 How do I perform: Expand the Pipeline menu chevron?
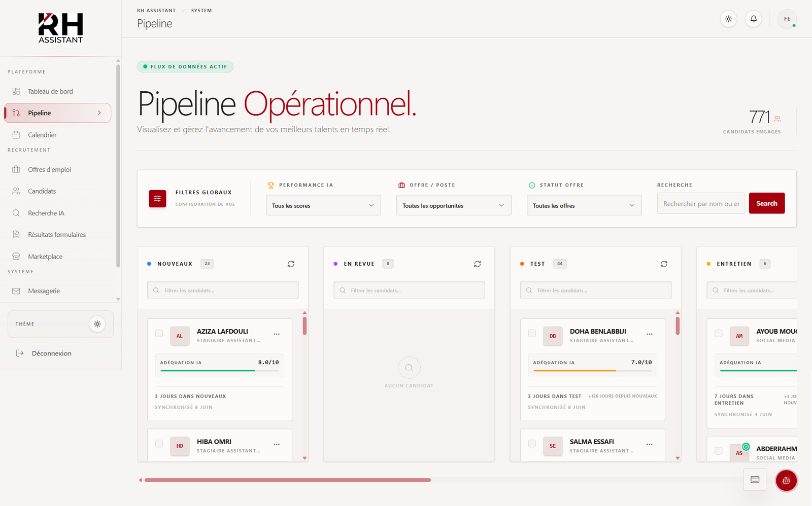click(x=99, y=113)
